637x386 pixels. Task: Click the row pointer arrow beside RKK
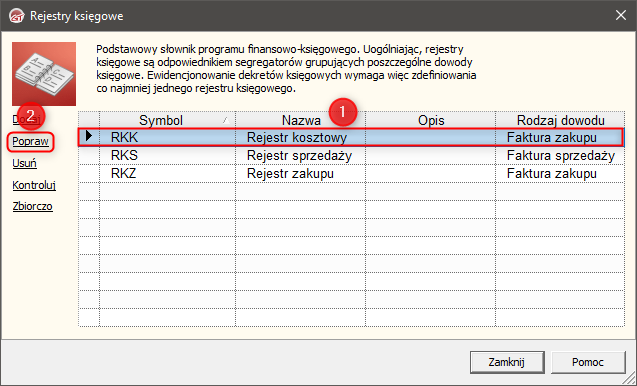[x=89, y=136]
